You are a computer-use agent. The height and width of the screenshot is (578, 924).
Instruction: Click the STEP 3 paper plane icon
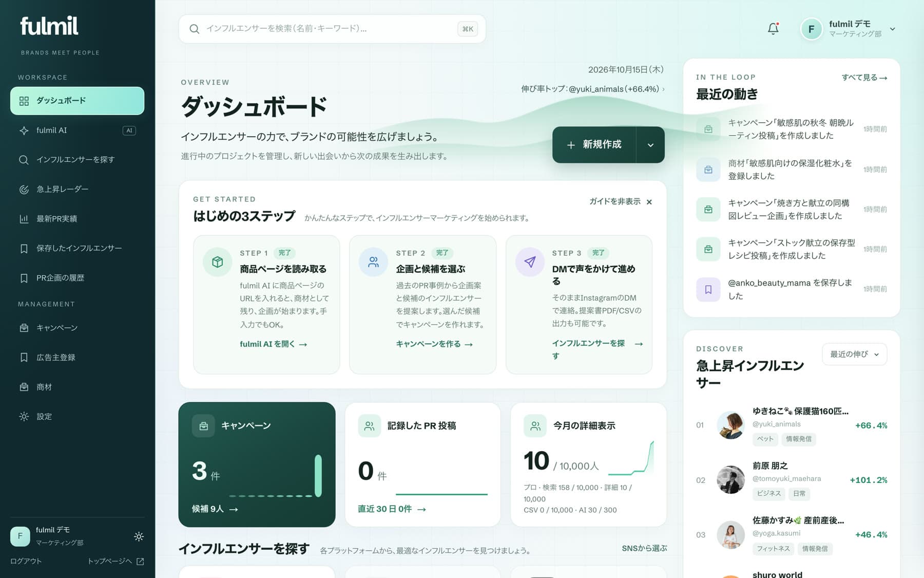(x=530, y=262)
